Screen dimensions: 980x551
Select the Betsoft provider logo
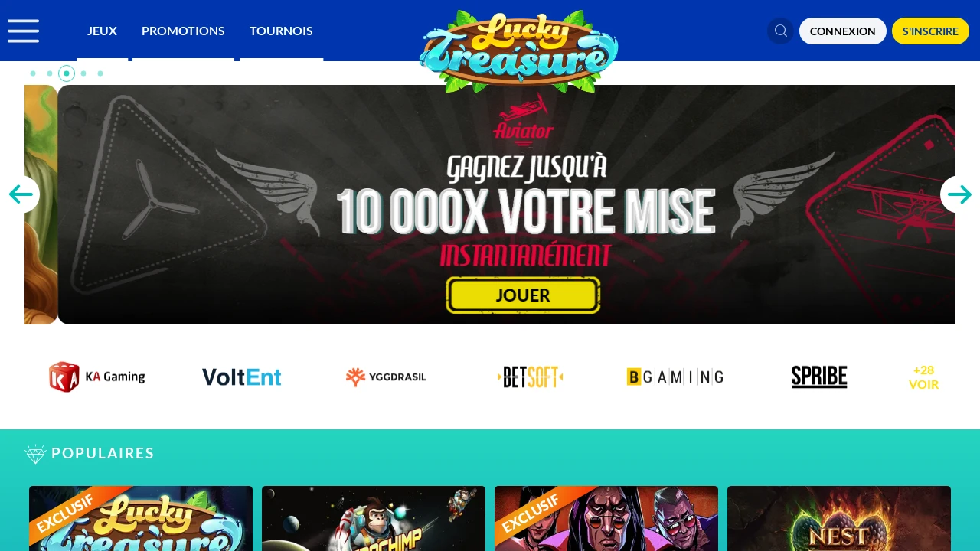[x=531, y=377]
